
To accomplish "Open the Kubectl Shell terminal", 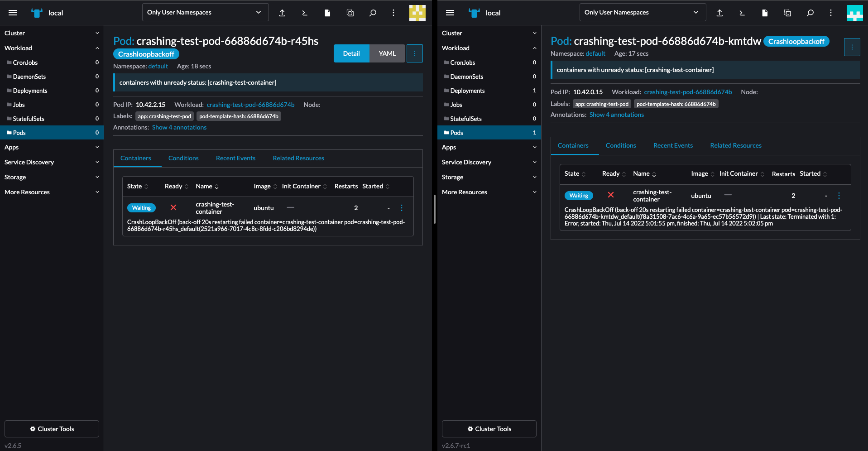I will click(304, 13).
